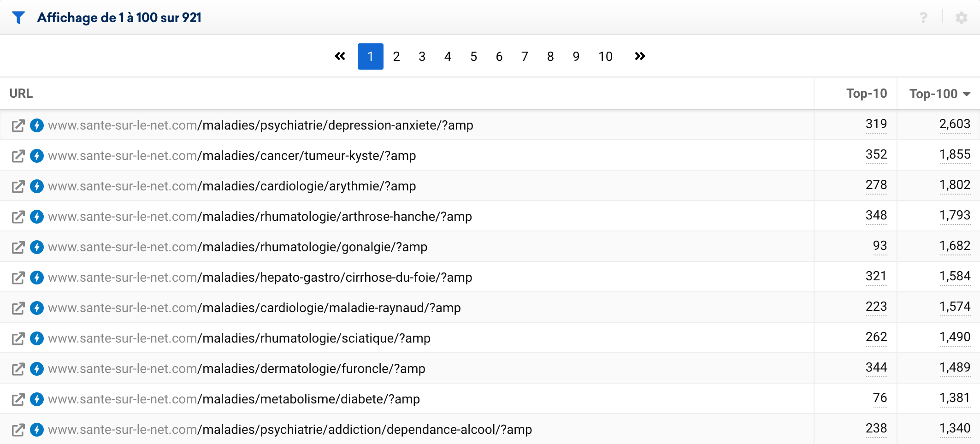The width and height of the screenshot is (980, 444).
Task: Open the arthrose-hanche/?amp URL link
Action: tap(260, 217)
